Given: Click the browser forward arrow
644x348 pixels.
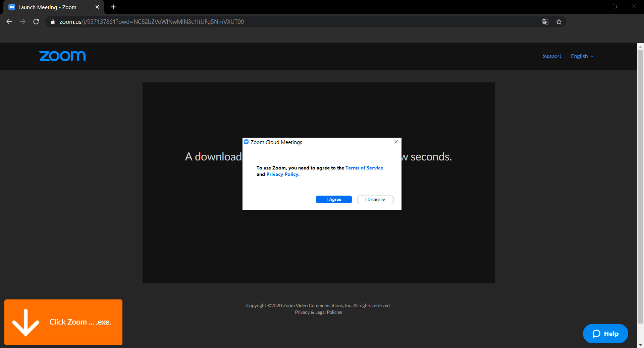Looking at the screenshot, I should click(x=22, y=22).
